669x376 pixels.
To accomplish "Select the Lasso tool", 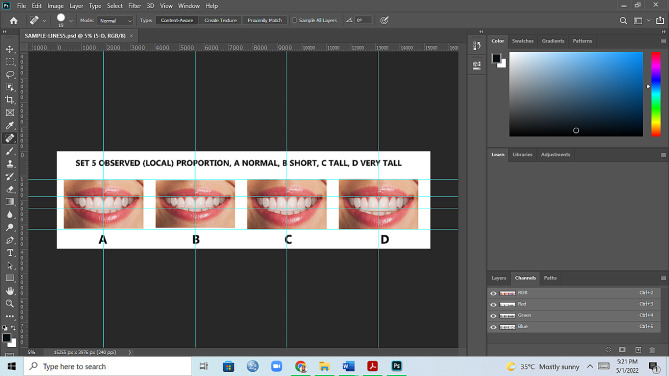I will click(x=9, y=75).
